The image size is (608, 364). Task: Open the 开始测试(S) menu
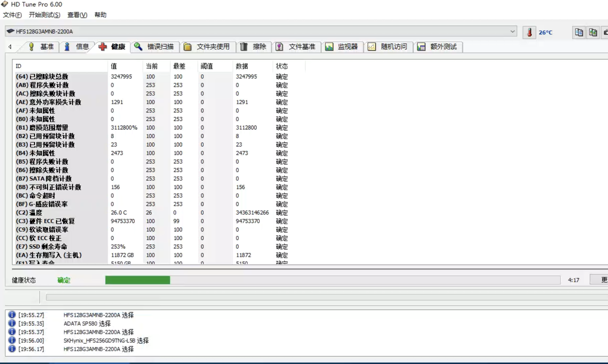point(44,15)
